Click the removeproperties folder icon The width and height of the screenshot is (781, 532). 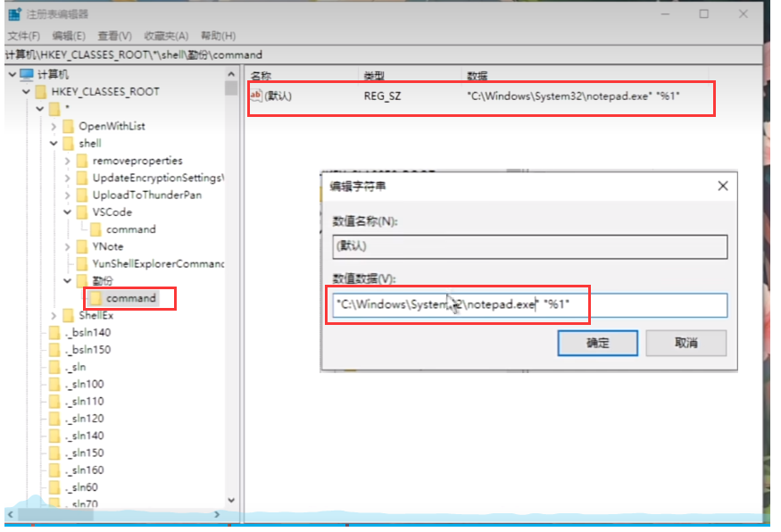(82, 161)
